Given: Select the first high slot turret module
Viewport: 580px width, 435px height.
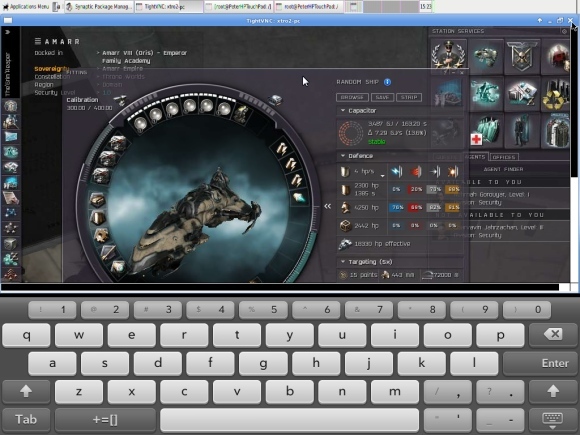Looking at the screenshot, I should (x=141, y=123).
